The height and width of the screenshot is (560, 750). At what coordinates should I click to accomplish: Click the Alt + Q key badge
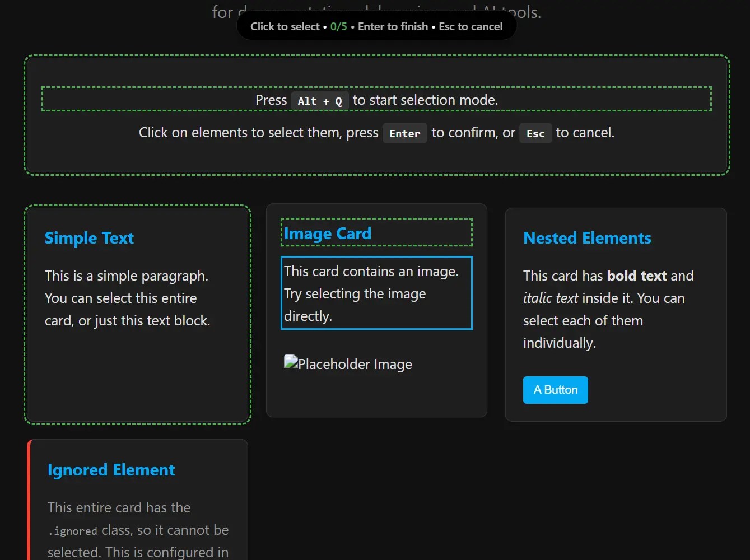coord(320,101)
